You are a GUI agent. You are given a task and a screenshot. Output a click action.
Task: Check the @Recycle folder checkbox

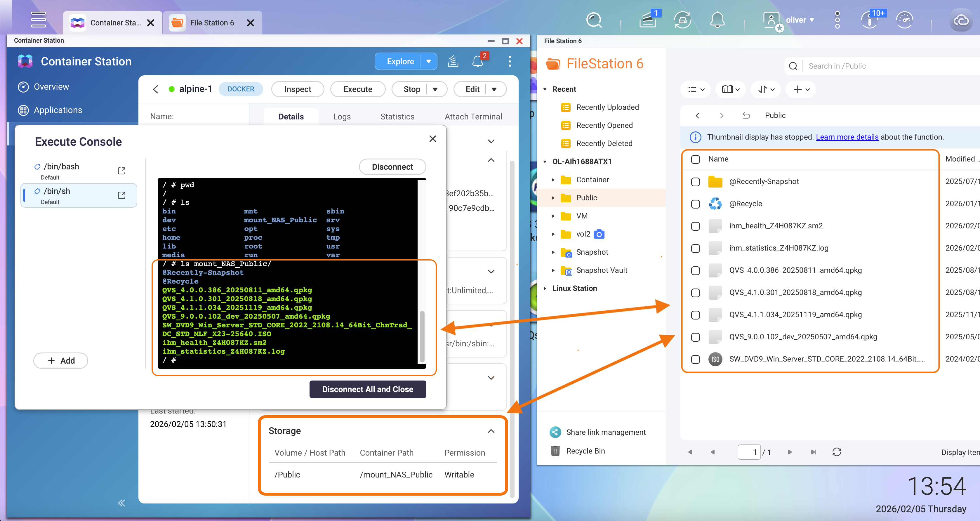pyautogui.click(x=696, y=204)
